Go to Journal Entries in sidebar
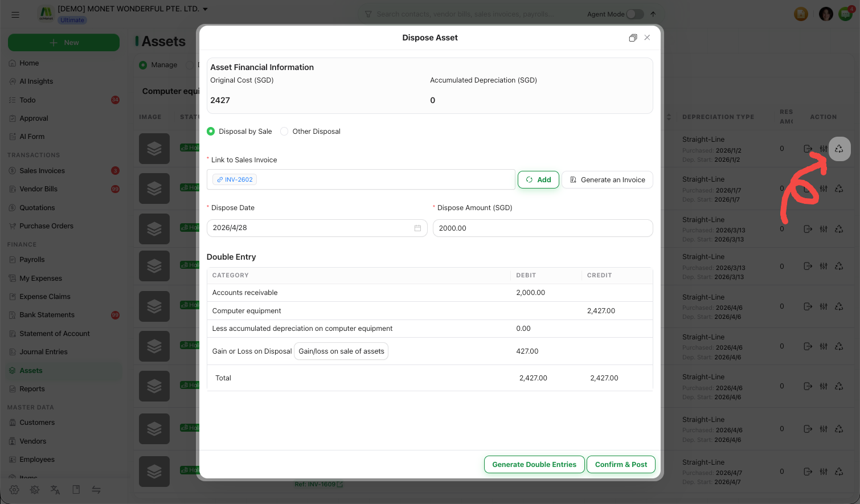The image size is (860, 504). (x=43, y=352)
